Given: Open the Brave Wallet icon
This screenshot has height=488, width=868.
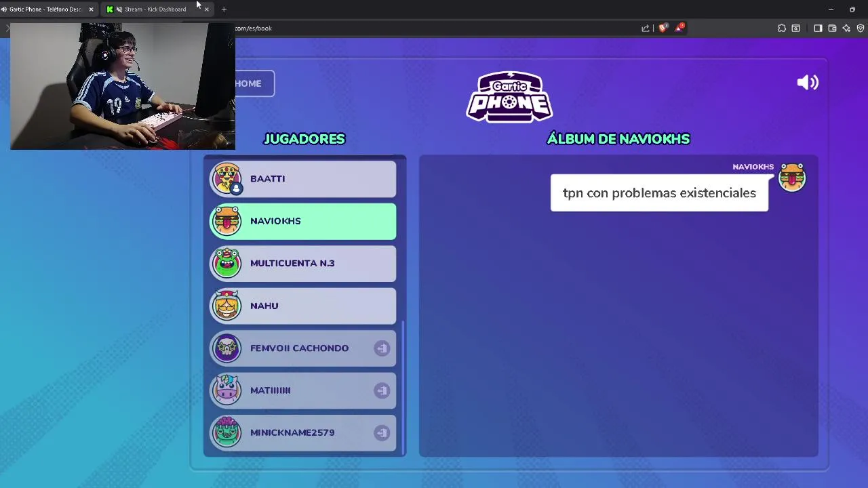Looking at the screenshot, I should click(832, 28).
